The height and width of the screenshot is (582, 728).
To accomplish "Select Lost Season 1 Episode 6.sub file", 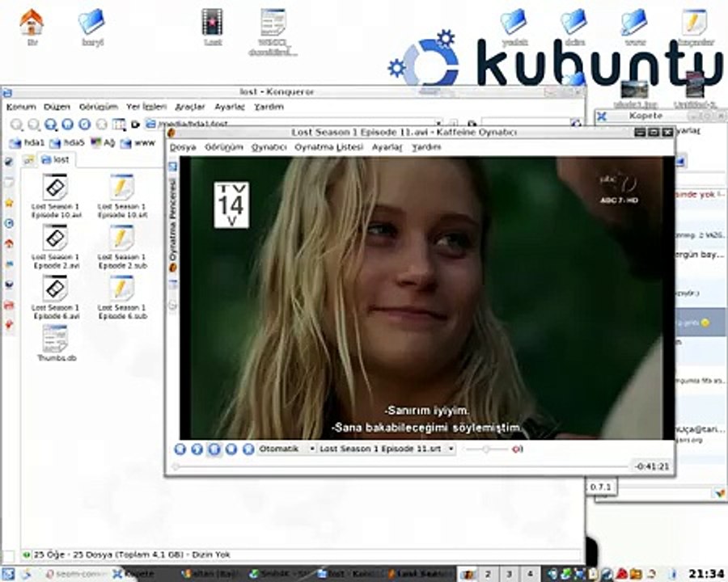I will [x=122, y=297].
